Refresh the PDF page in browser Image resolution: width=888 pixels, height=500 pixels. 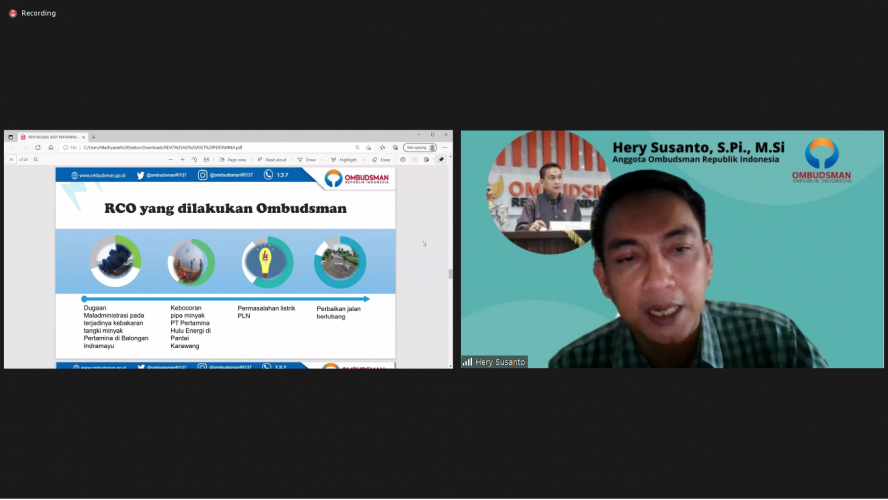pyautogui.click(x=38, y=147)
